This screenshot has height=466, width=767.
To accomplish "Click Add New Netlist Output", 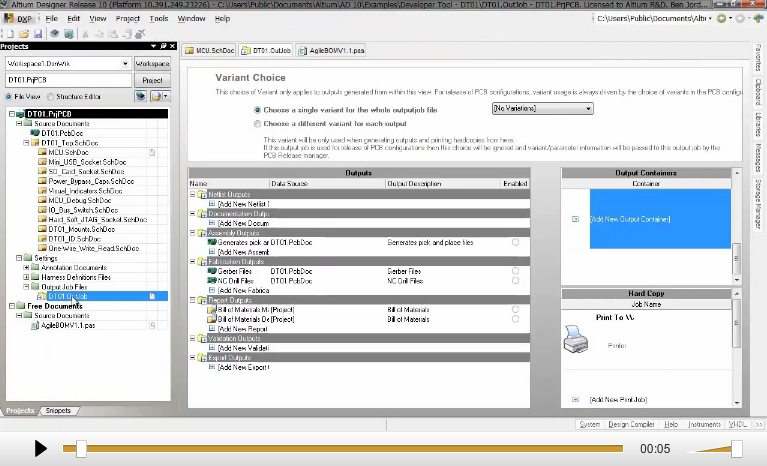I will point(243,204).
